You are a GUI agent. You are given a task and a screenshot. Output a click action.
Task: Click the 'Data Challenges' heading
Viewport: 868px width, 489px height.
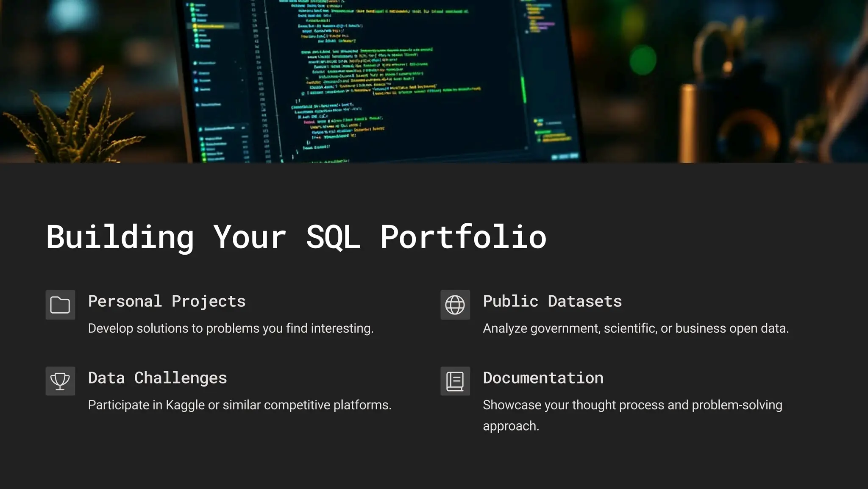coord(158,378)
